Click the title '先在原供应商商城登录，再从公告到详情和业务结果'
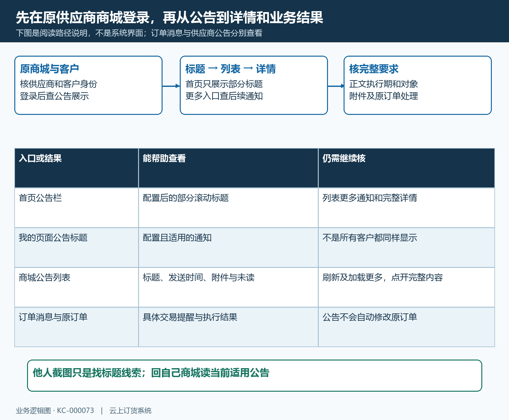The height and width of the screenshot is (420, 509). (x=170, y=17)
